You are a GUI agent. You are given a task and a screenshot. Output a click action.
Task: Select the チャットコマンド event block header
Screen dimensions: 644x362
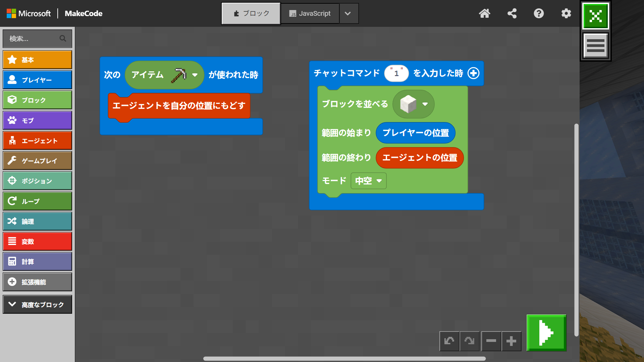pyautogui.click(x=346, y=73)
